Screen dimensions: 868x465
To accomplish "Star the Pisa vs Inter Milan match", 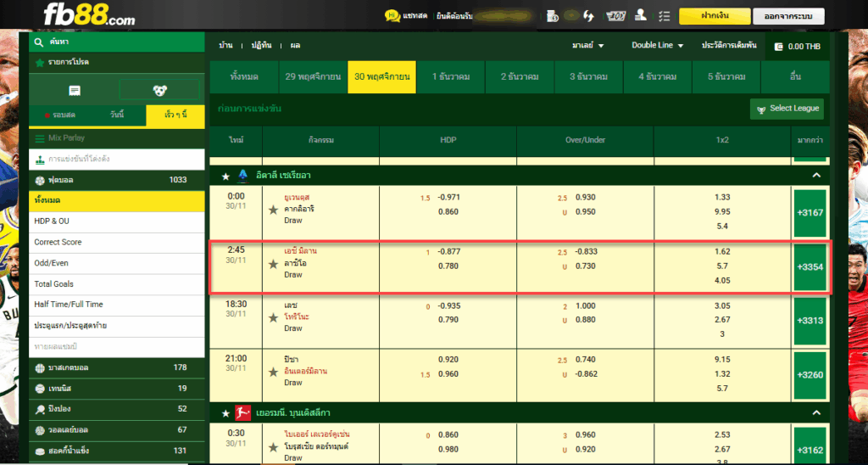I will click(273, 372).
